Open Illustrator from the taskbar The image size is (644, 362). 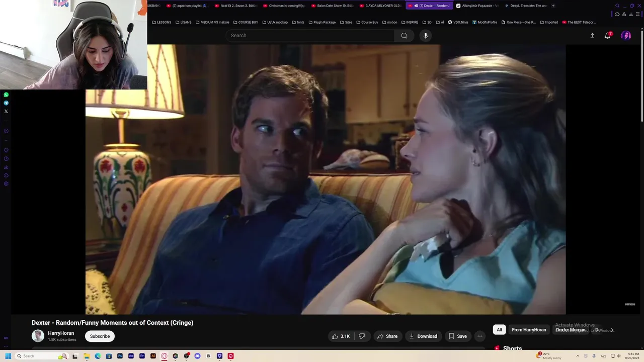(x=153, y=356)
